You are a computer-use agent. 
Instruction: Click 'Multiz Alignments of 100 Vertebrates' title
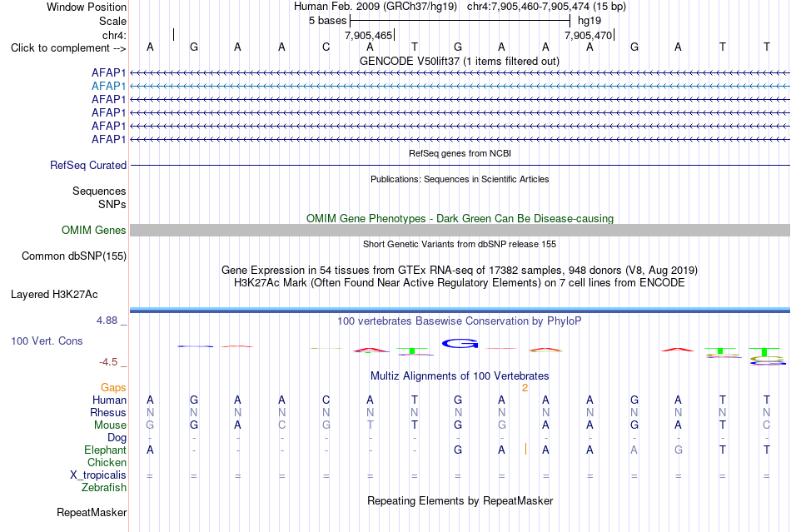(x=460, y=376)
